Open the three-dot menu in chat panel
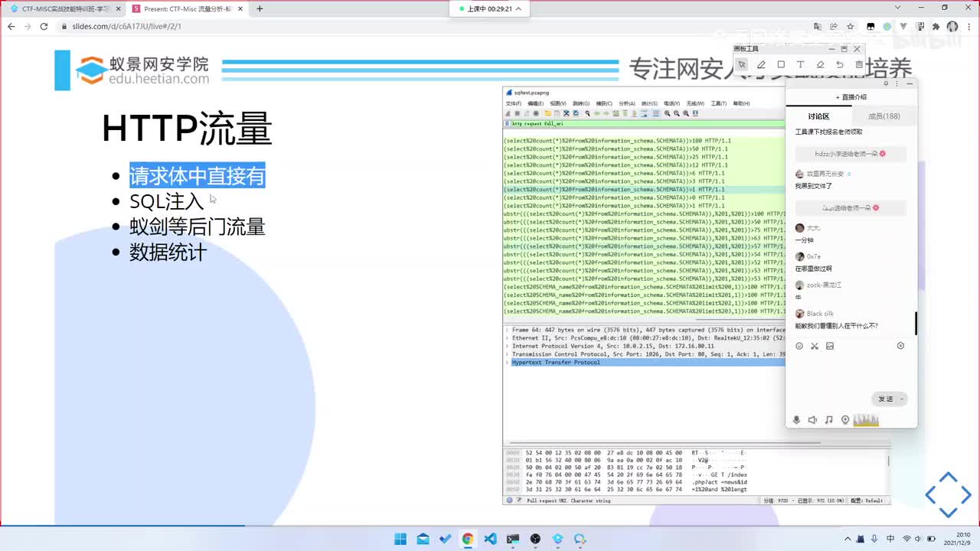 pos(898,83)
